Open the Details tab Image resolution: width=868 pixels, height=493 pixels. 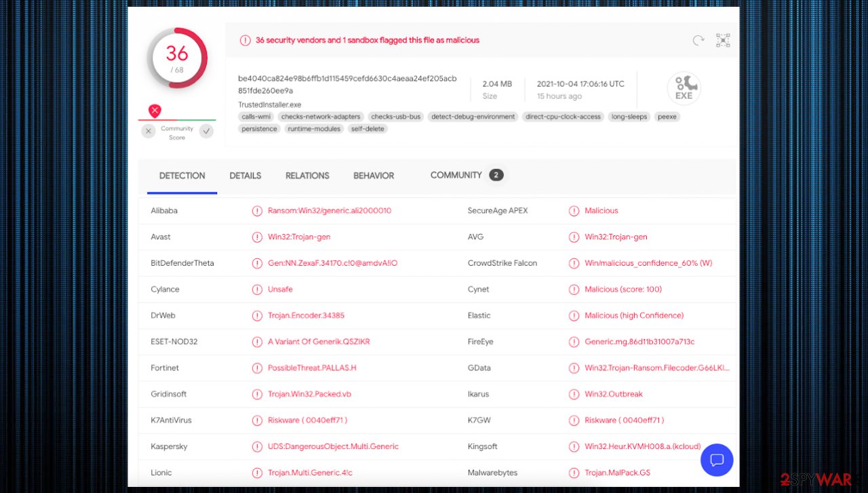pos(245,176)
